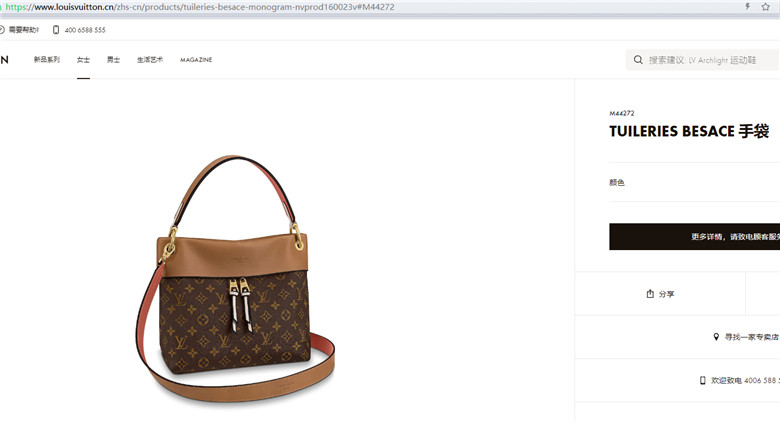Click the 分享 share button label
The height and width of the screenshot is (422, 780).
(667, 294)
